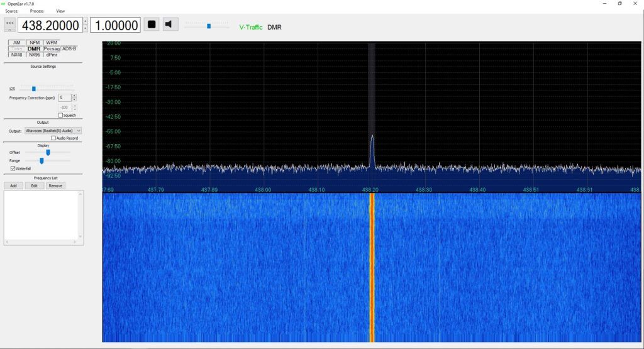Adjust the Display Range slider

(42, 160)
